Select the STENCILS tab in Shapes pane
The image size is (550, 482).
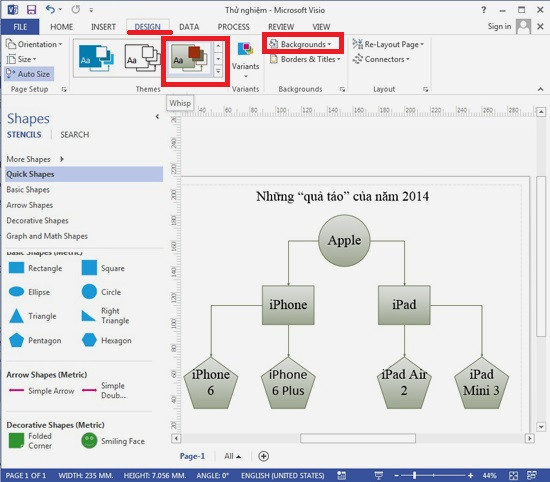pyautogui.click(x=24, y=134)
